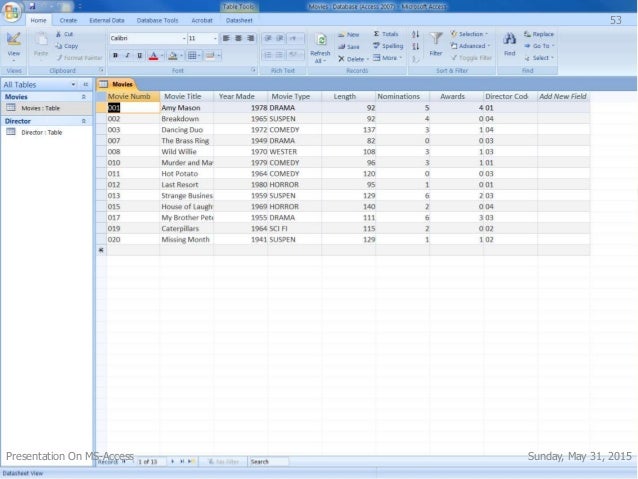
Task: Select the Movies document tab
Action: point(117,84)
